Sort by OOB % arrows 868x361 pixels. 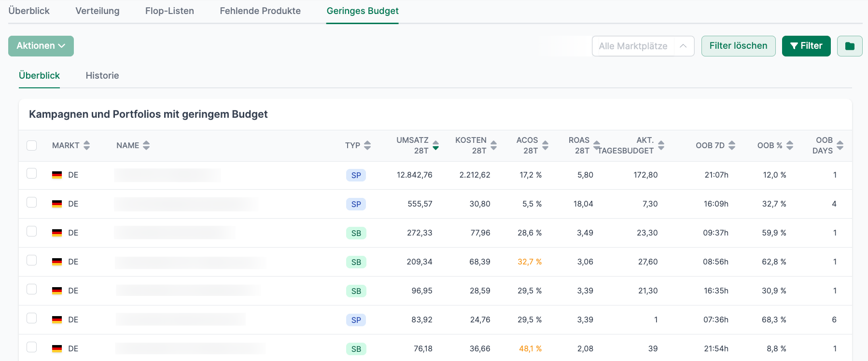coord(790,145)
